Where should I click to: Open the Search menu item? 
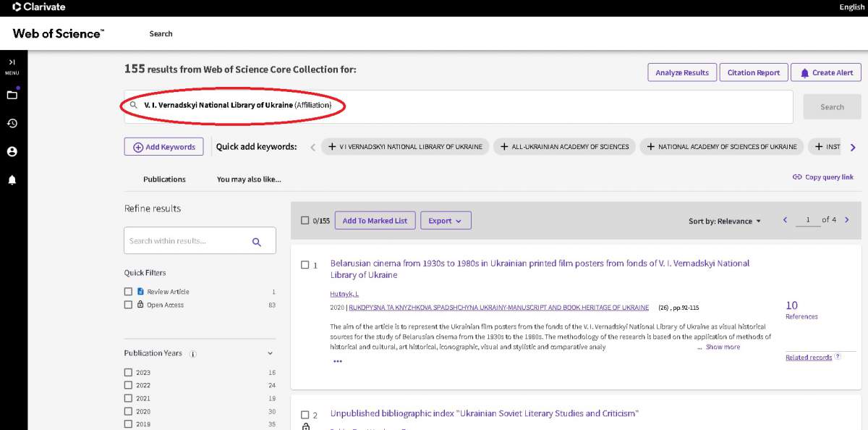coord(161,34)
